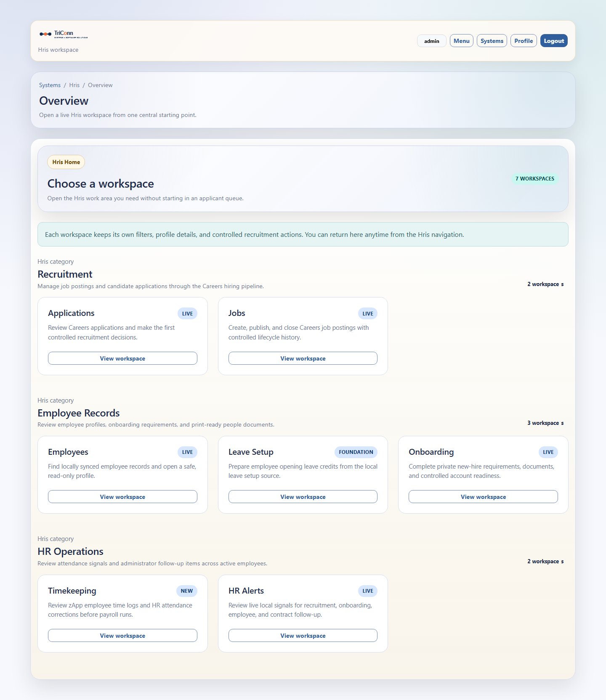Click the Timekeeping card title
The height and width of the screenshot is (700, 606).
tap(72, 591)
